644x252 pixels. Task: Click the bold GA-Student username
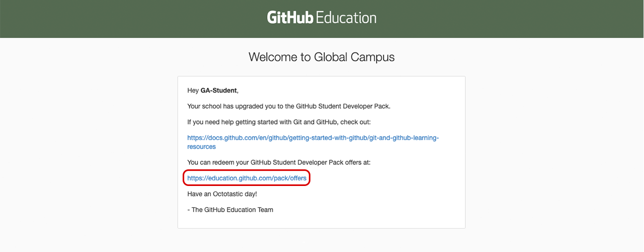point(218,91)
